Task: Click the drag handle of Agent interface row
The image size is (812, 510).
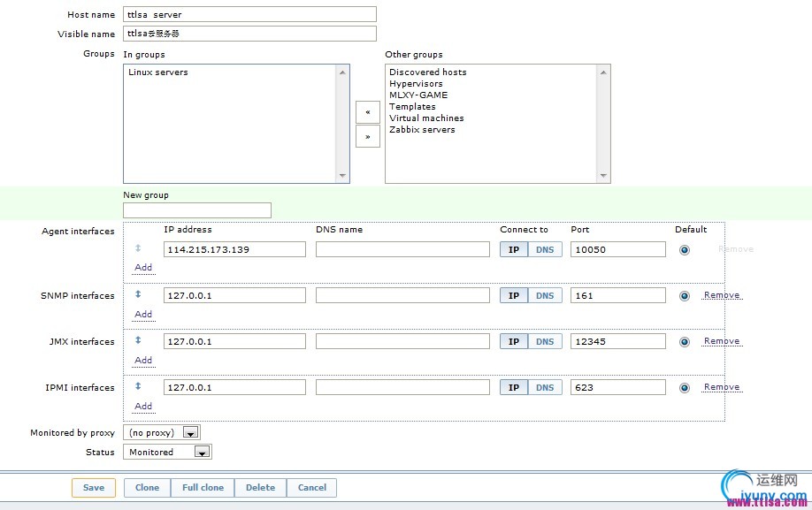Action: pos(138,248)
